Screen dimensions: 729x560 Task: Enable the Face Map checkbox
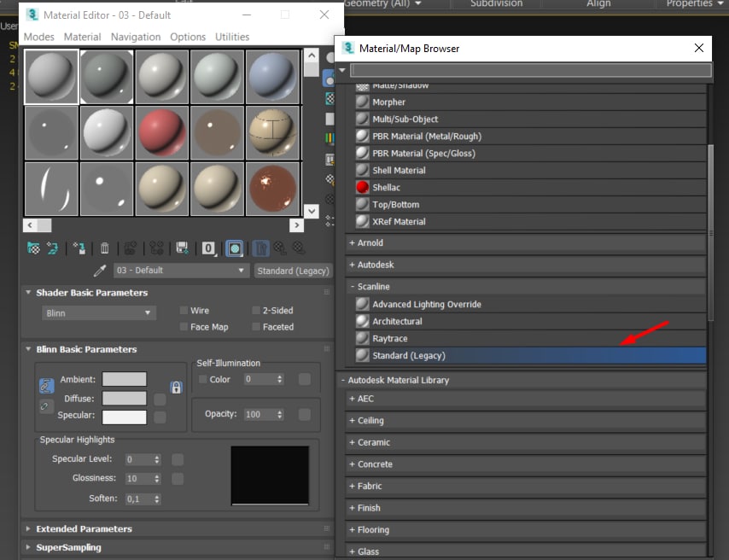click(x=184, y=326)
